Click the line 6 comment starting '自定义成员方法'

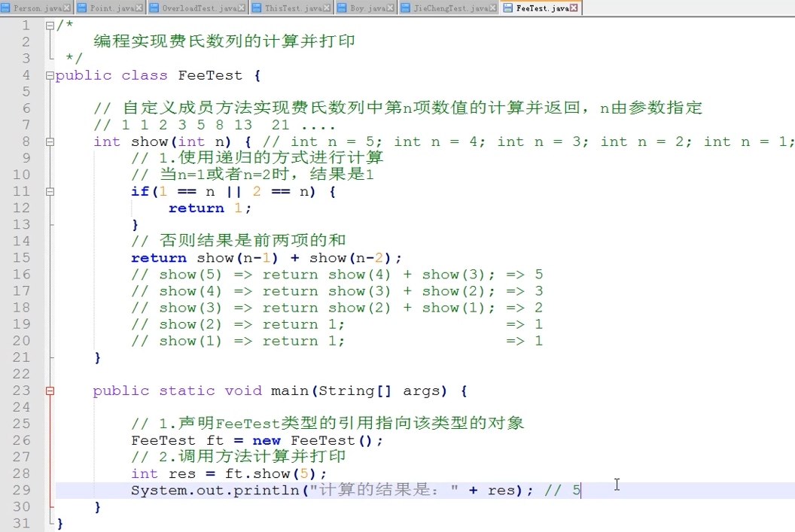point(398,108)
